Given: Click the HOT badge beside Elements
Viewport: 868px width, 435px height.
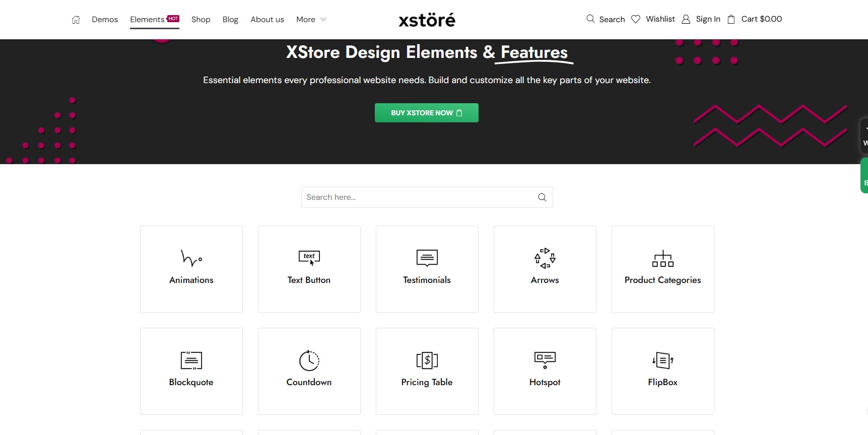Looking at the screenshot, I should click(x=173, y=19).
